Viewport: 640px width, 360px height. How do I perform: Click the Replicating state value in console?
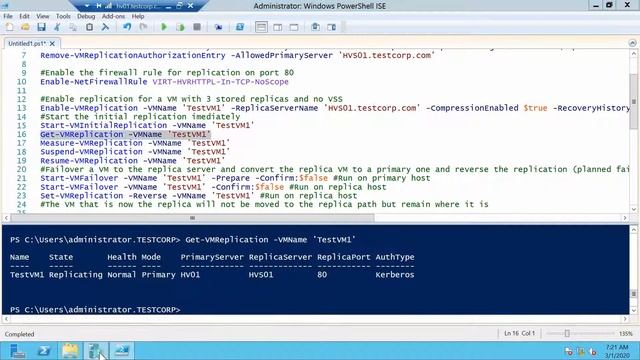pyautogui.click(x=76, y=275)
